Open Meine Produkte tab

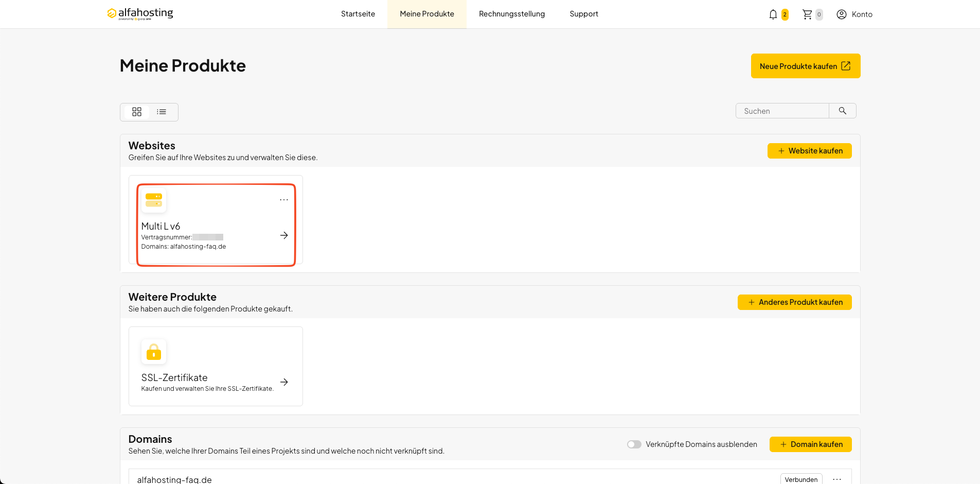427,14
